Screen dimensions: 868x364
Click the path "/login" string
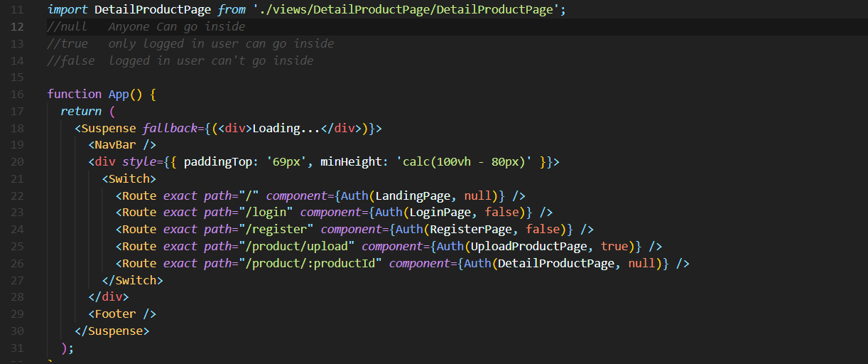tap(266, 213)
